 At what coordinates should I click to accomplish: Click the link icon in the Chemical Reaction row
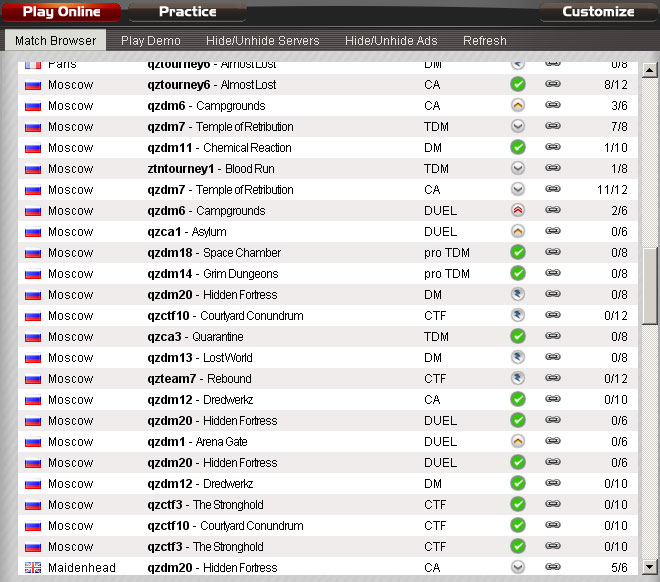552,148
